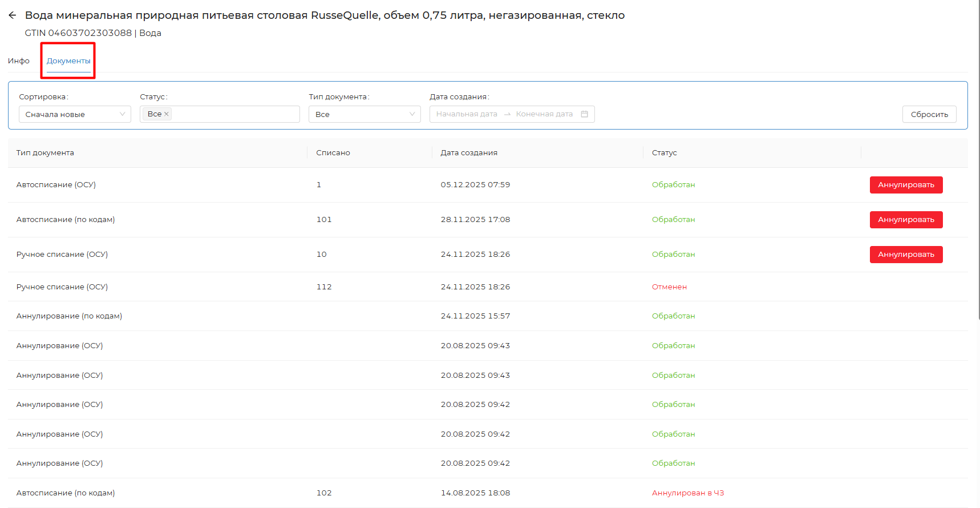This screenshot has height=508, width=980.
Task: Remove the 'Все' status filter tag
Action: [167, 114]
